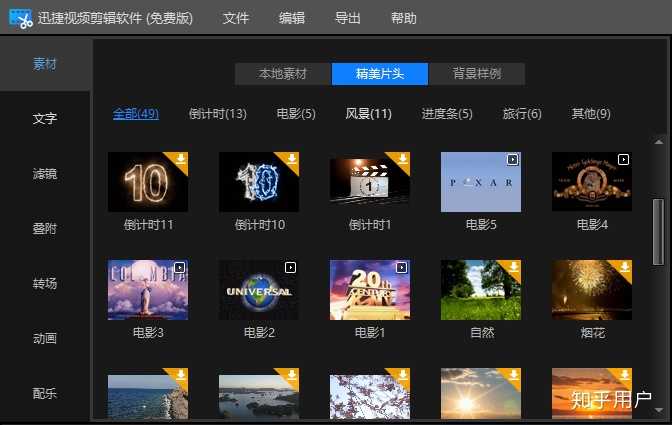Filter by 进度条(5) category
This screenshot has height=425, width=672.
click(447, 114)
